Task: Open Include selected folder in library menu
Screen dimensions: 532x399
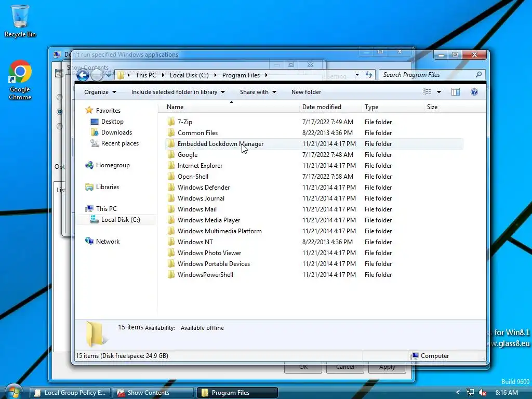Action: 178,92
